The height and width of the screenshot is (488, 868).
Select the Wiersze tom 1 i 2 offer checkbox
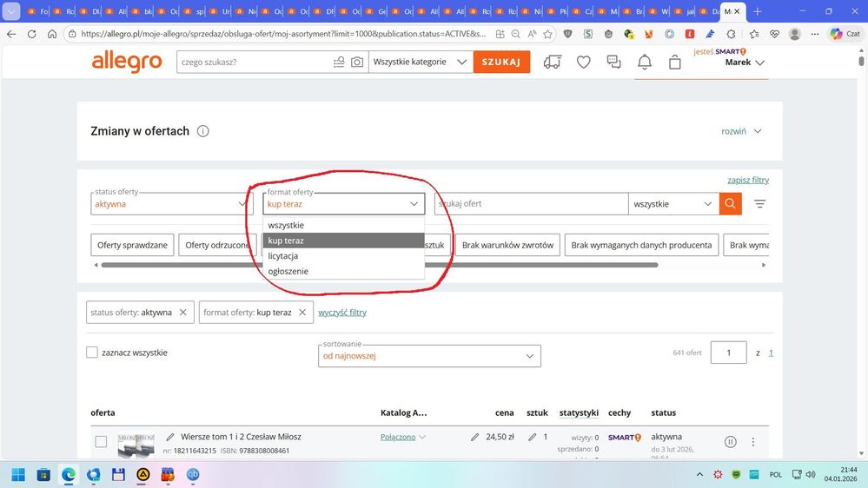101,442
